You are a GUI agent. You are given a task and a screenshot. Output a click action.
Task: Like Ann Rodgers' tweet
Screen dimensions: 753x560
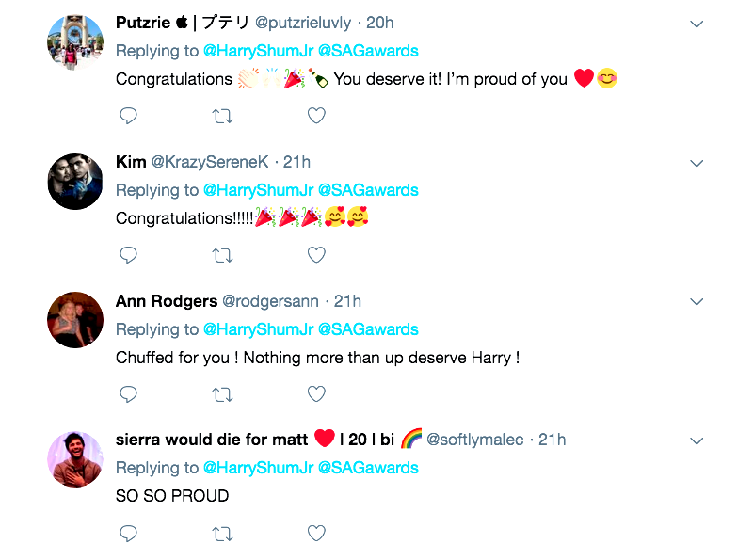click(x=317, y=394)
